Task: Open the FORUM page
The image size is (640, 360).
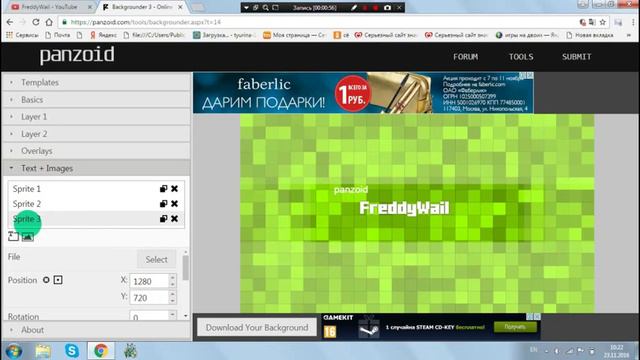Action: click(465, 57)
